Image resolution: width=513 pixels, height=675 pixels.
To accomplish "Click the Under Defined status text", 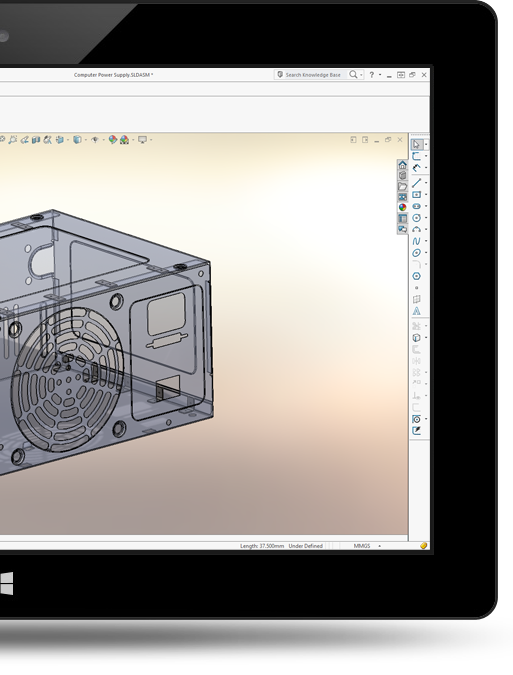I will pos(306,546).
